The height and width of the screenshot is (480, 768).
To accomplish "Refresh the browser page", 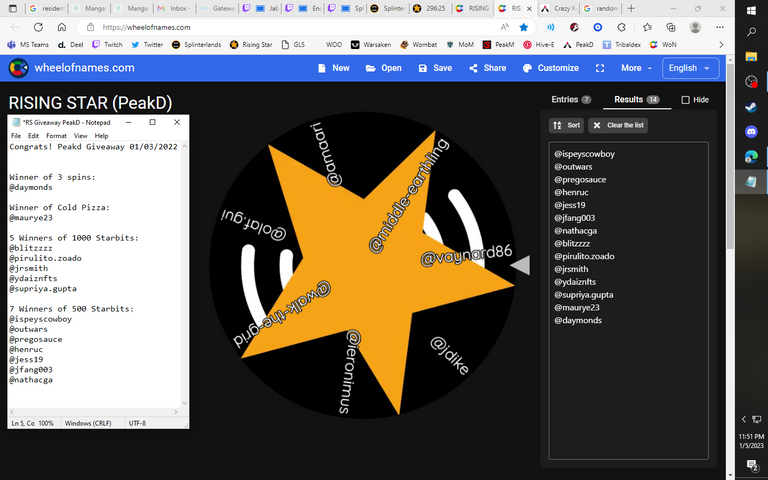I will tap(38, 27).
